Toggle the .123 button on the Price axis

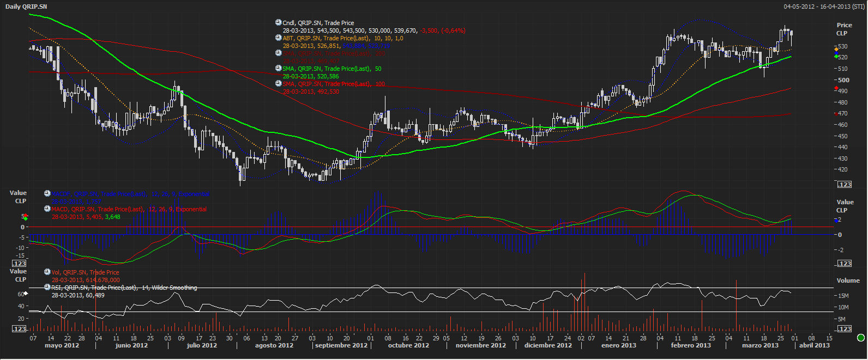pos(845,185)
